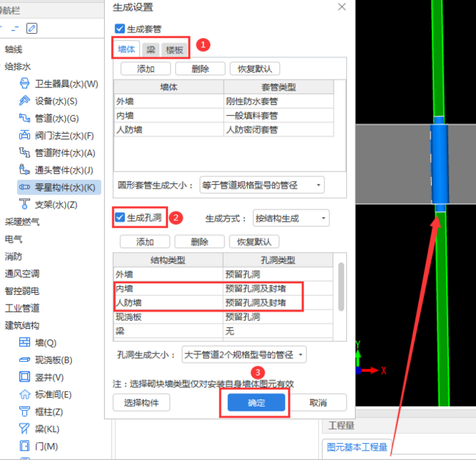This screenshot has width=476, height=460.
Task: Click the 套管类型 column header
Action: (279, 87)
